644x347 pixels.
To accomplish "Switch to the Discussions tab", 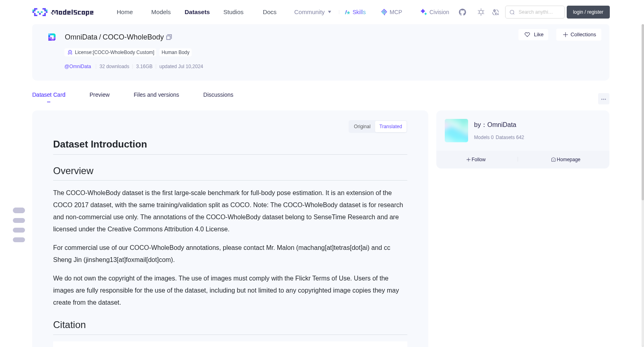I will (x=218, y=95).
